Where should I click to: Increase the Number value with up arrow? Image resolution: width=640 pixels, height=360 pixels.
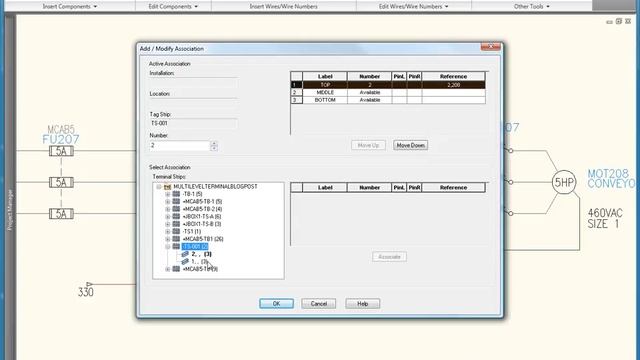coord(214,143)
